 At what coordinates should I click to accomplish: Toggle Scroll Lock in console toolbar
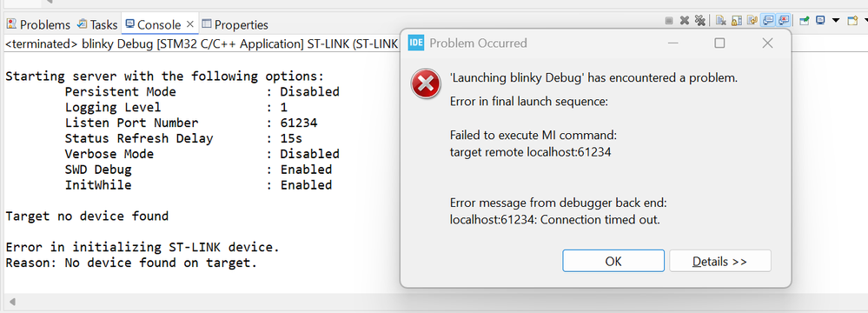(736, 21)
